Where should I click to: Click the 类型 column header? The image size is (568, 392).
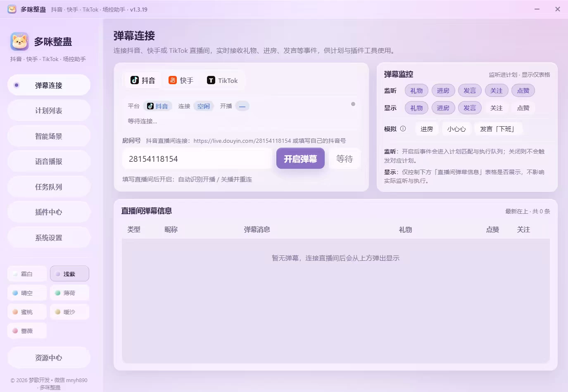[134, 229]
